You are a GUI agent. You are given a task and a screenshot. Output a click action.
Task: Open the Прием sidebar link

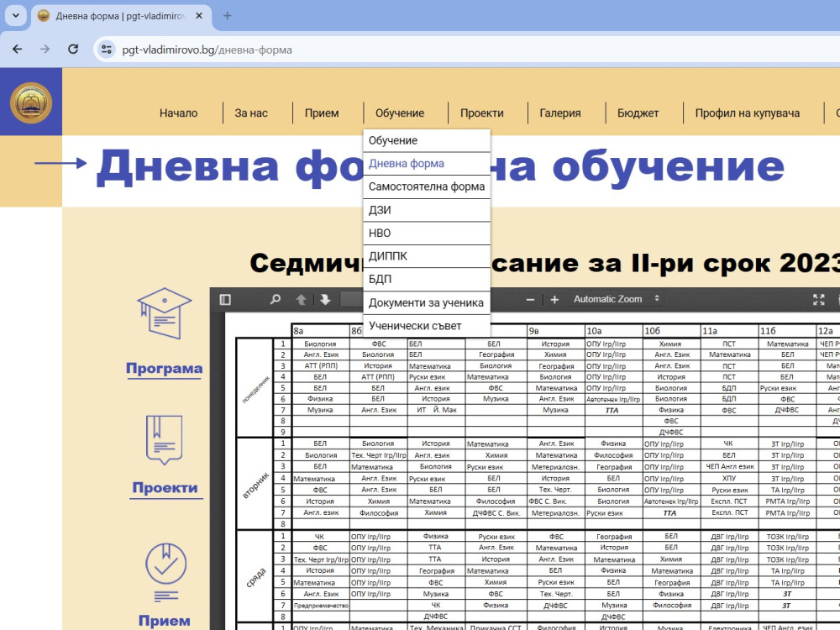click(x=164, y=621)
